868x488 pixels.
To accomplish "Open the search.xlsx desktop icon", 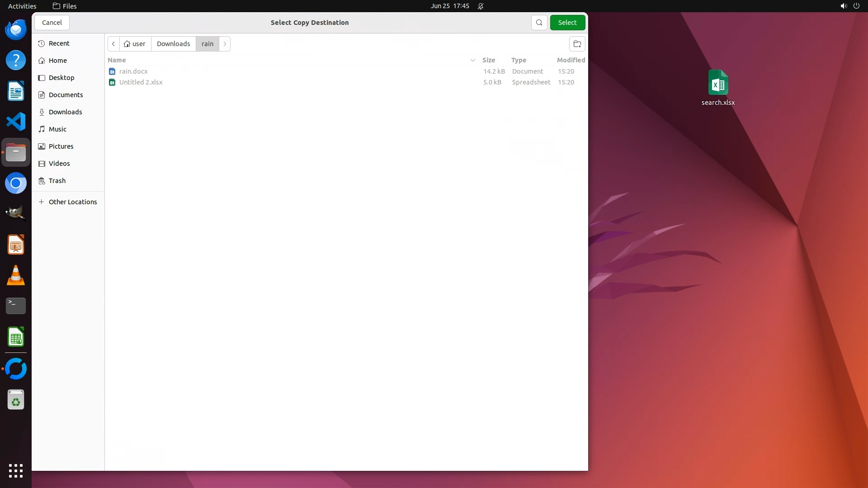I will pos(718,85).
